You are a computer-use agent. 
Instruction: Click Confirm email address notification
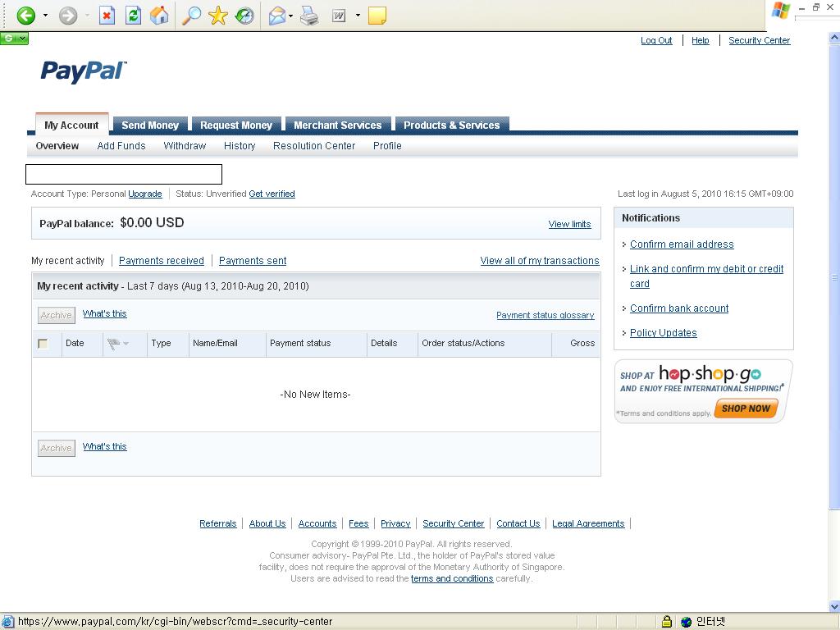click(682, 244)
